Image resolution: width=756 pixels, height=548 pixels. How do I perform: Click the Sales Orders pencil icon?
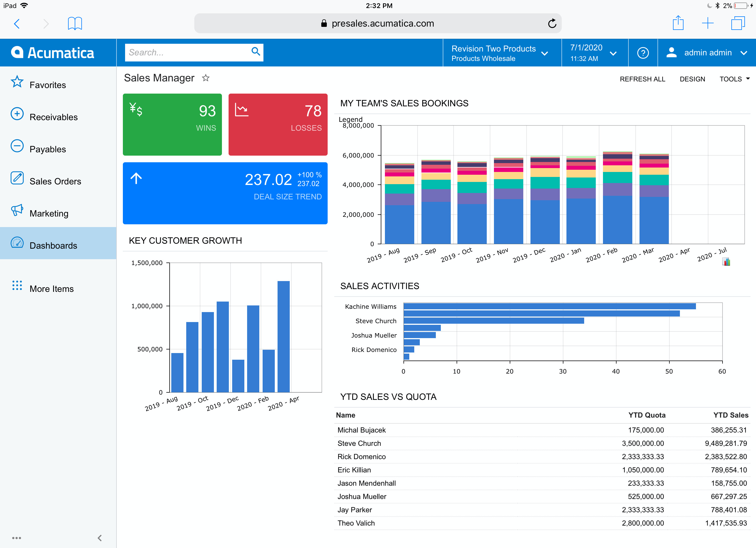tap(17, 178)
